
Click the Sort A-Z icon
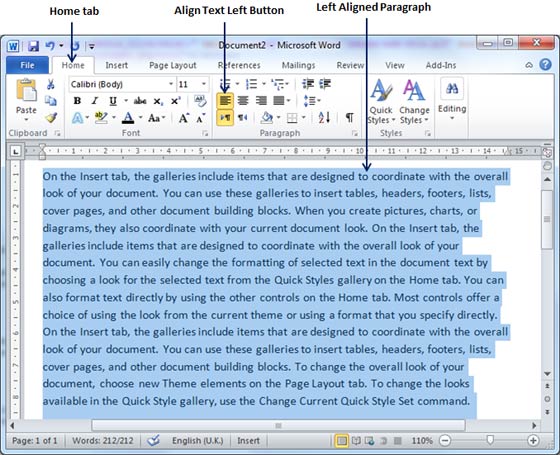pyautogui.click(x=324, y=118)
